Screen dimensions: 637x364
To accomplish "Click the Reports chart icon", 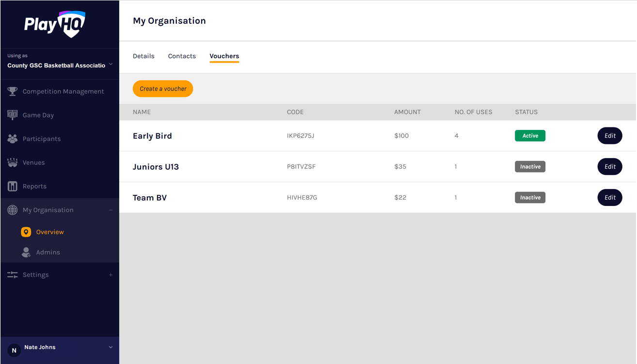I will (13, 187).
